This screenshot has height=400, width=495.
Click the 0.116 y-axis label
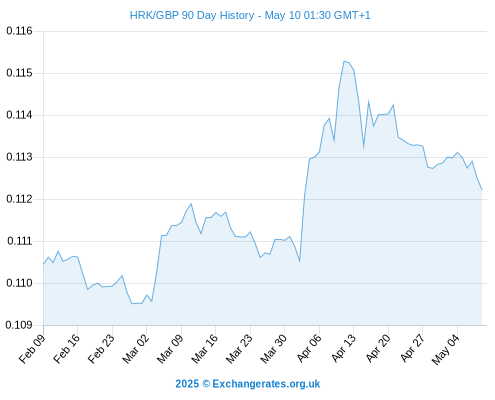(x=19, y=31)
